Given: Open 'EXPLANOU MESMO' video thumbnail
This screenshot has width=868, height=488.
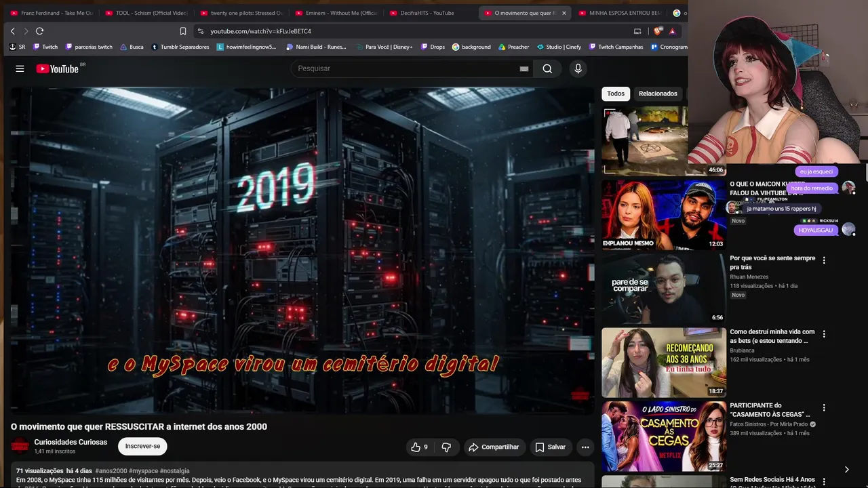Looking at the screenshot, I should (664, 214).
